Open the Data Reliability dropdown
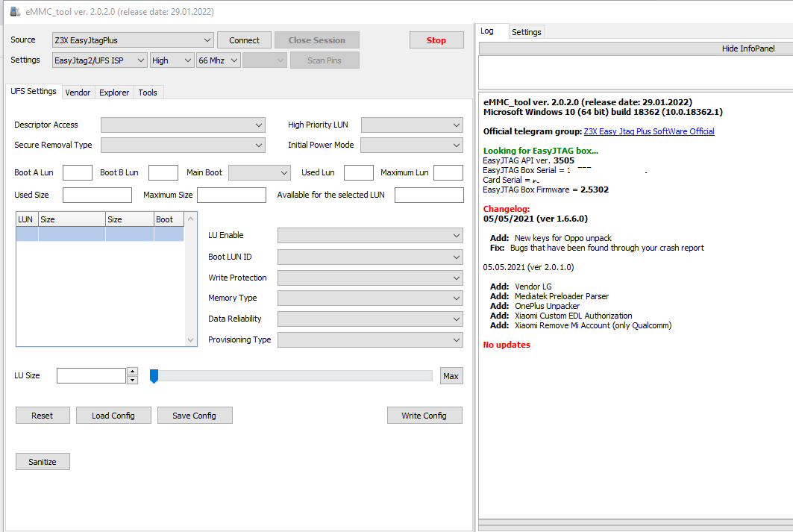793x532 pixels. tap(370, 319)
